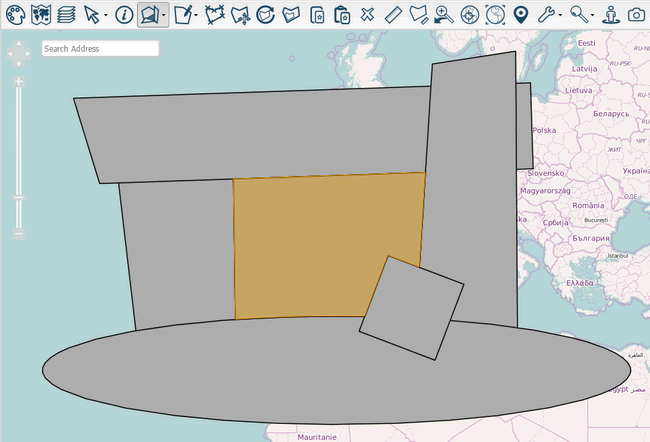Open the wrench tools dropdown arrow

(559, 15)
